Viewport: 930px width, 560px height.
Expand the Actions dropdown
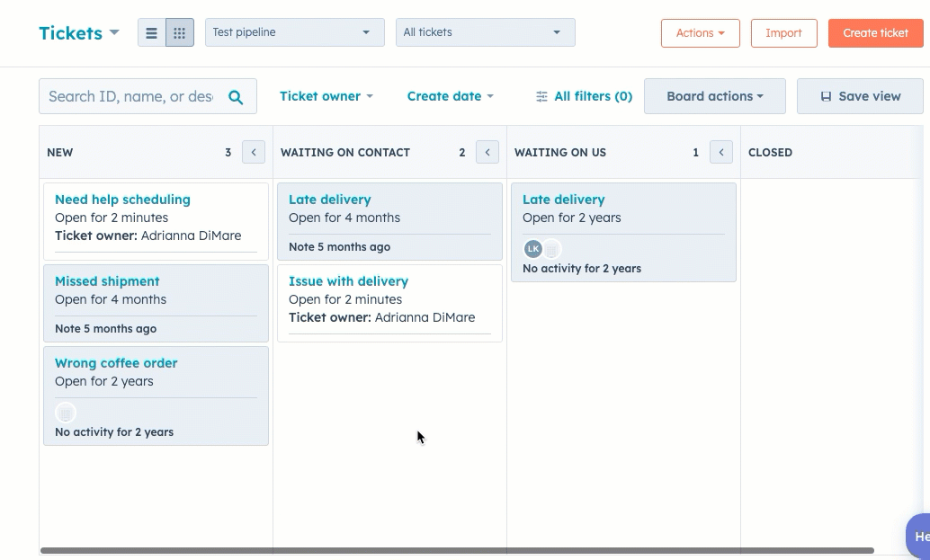(701, 33)
